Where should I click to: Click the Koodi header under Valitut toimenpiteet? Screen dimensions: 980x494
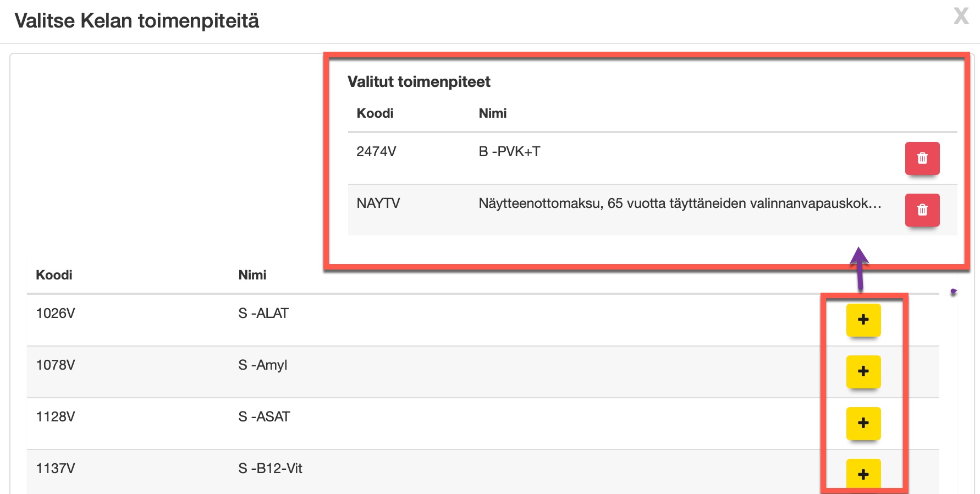click(375, 113)
